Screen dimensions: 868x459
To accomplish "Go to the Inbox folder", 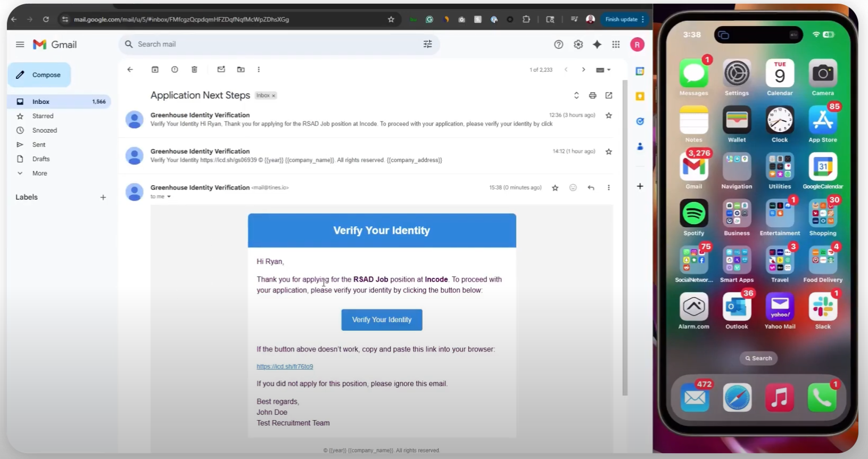I will (60, 102).
